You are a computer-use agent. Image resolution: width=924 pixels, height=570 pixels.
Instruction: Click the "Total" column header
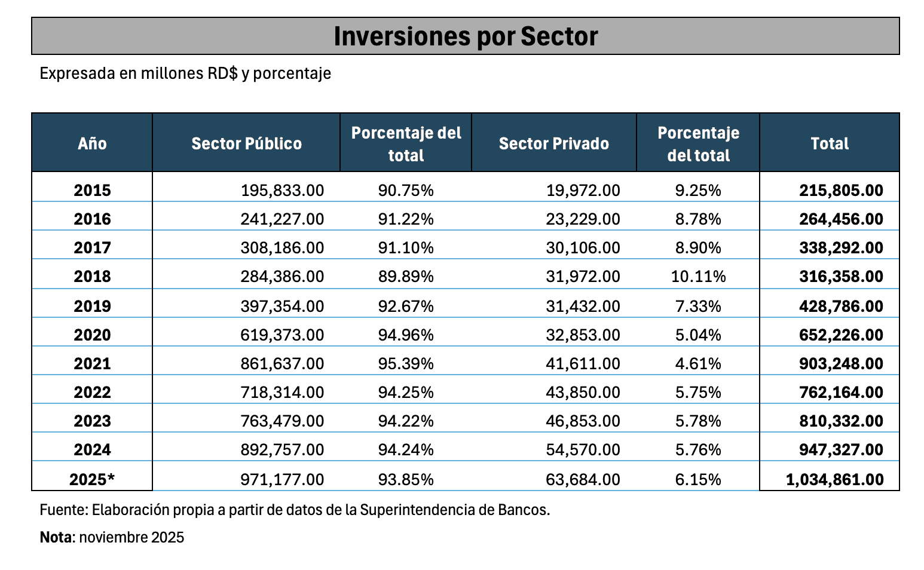pos(829,143)
